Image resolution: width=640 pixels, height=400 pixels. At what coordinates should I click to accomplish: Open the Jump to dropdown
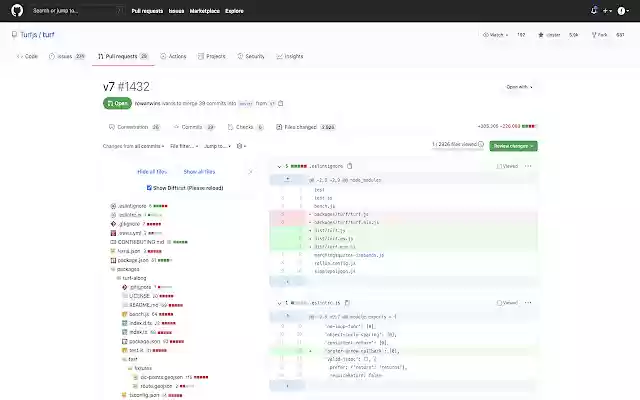(218, 146)
